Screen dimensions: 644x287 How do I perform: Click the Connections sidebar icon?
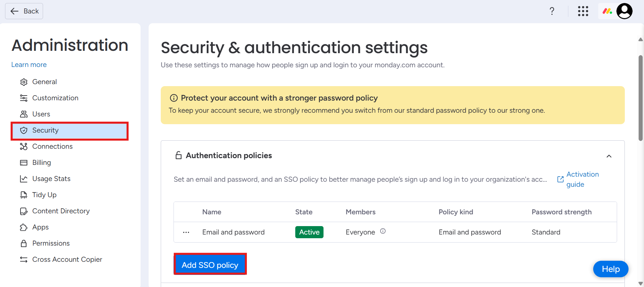click(24, 146)
